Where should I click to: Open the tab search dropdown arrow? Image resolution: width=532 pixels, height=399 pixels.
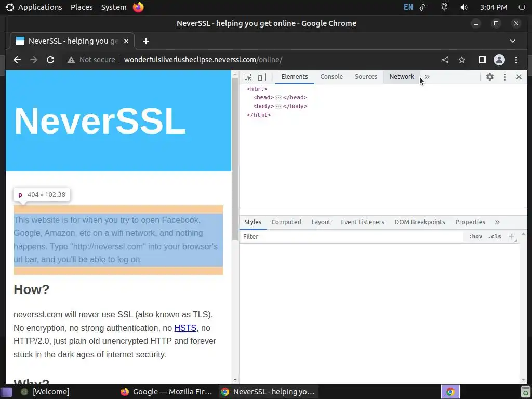[513, 41]
